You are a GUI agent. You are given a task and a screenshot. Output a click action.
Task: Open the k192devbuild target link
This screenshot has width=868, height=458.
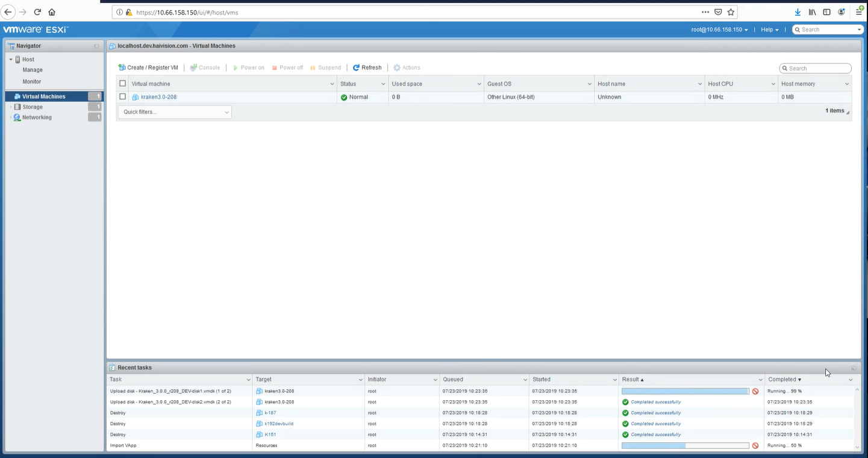point(279,424)
